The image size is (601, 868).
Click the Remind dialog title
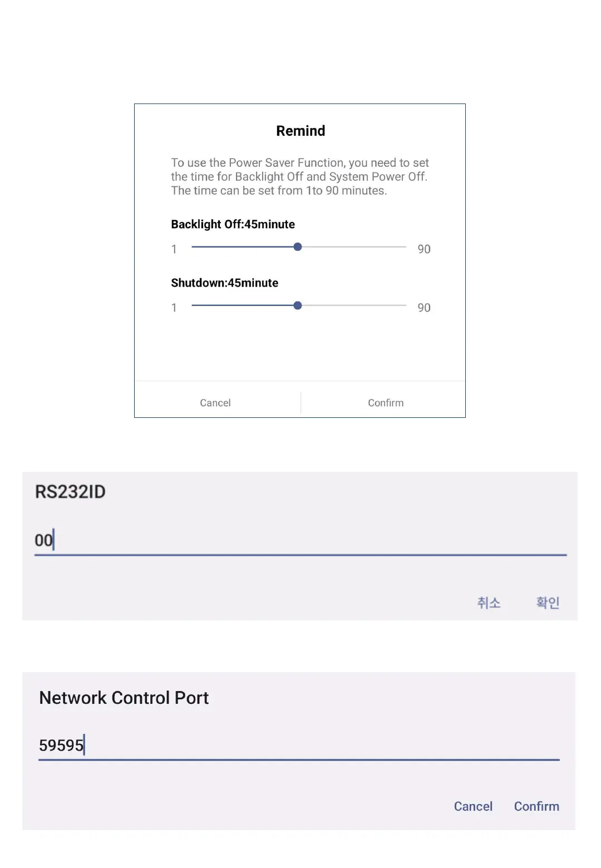click(x=300, y=131)
